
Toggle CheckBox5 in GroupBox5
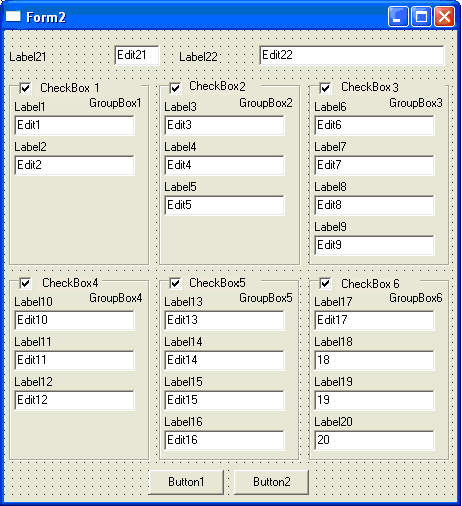pyautogui.click(x=175, y=283)
